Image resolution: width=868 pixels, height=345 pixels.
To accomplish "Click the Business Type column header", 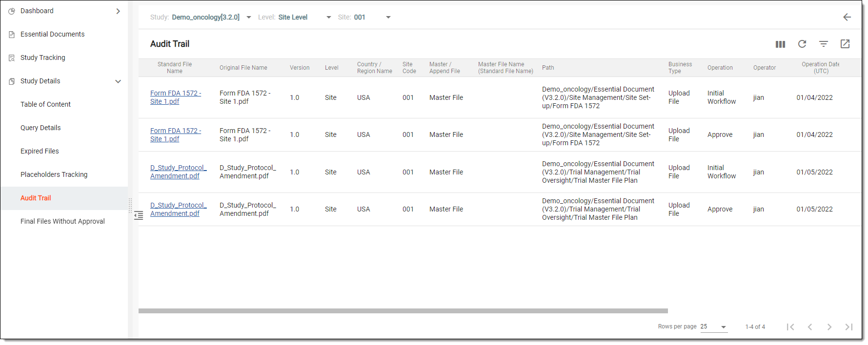I will pyautogui.click(x=680, y=68).
